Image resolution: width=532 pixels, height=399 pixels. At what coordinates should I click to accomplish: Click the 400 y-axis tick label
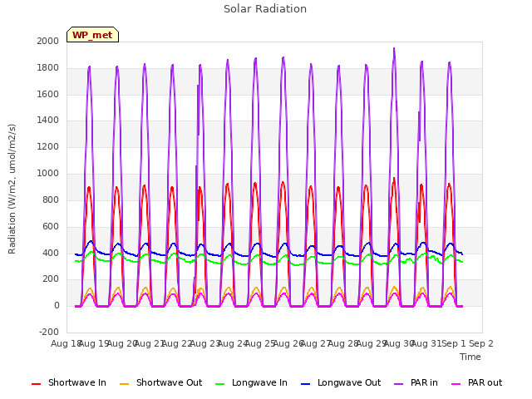click(x=51, y=253)
